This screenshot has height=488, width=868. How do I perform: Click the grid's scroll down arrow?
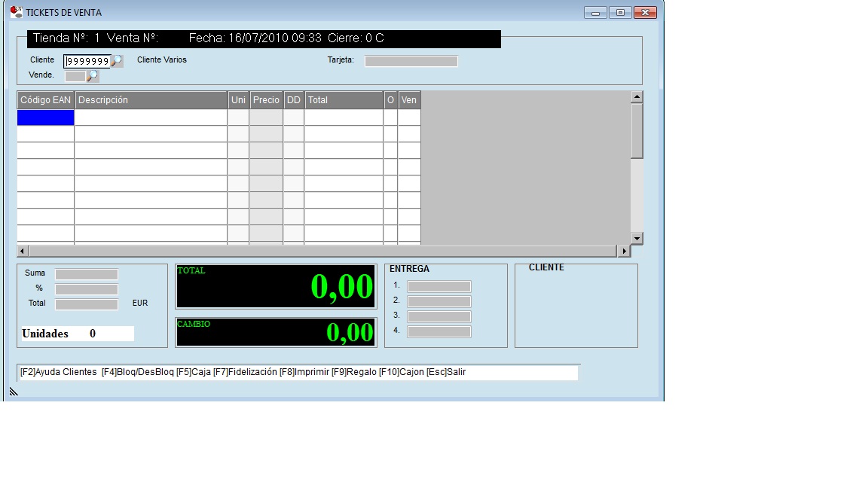click(637, 238)
